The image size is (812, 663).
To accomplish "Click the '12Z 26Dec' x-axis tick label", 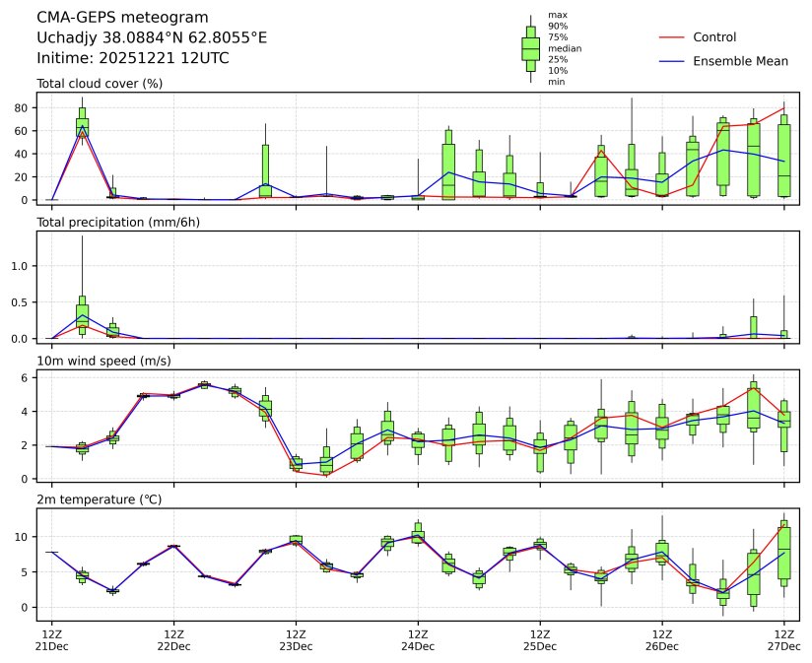I will click(x=662, y=640).
